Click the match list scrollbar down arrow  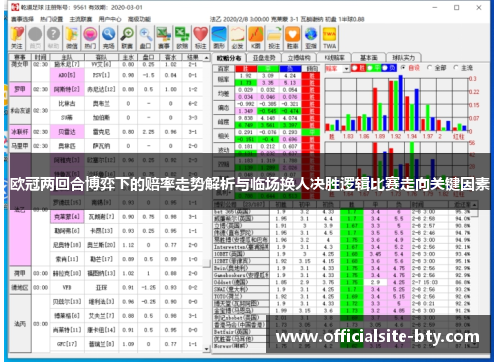click(207, 349)
